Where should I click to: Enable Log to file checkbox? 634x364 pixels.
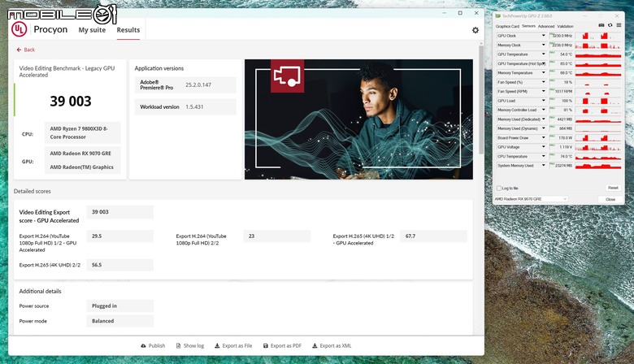pos(499,188)
